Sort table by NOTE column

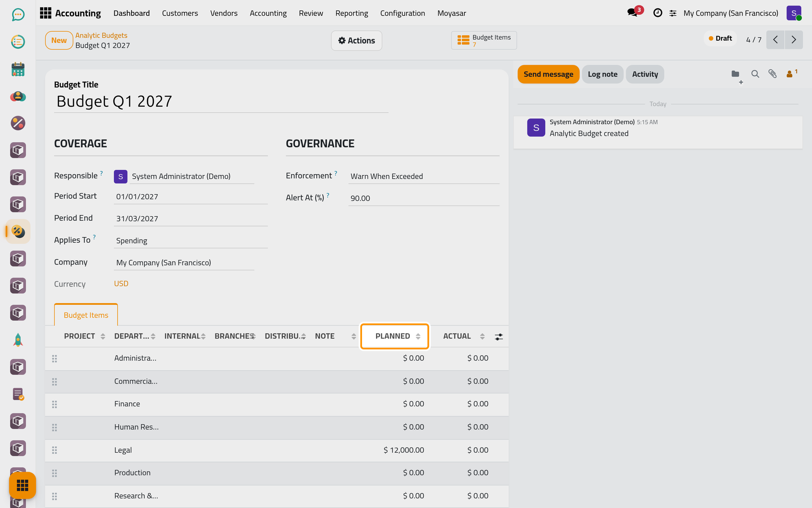(335, 336)
